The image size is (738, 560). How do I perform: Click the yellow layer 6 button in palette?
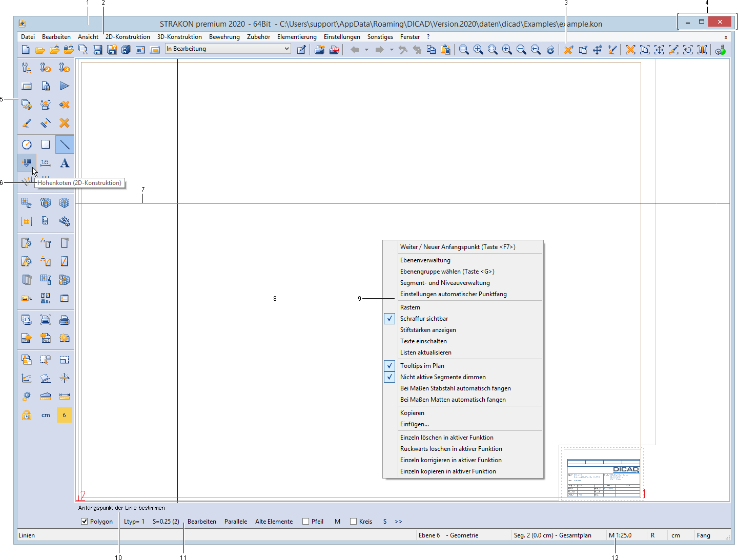pyautogui.click(x=65, y=415)
